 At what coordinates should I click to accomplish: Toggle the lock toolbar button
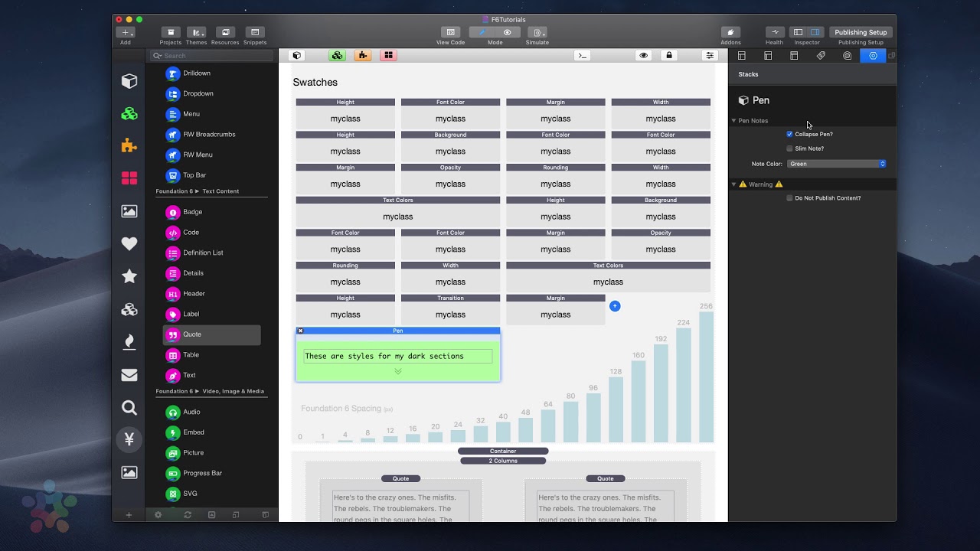(x=669, y=55)
